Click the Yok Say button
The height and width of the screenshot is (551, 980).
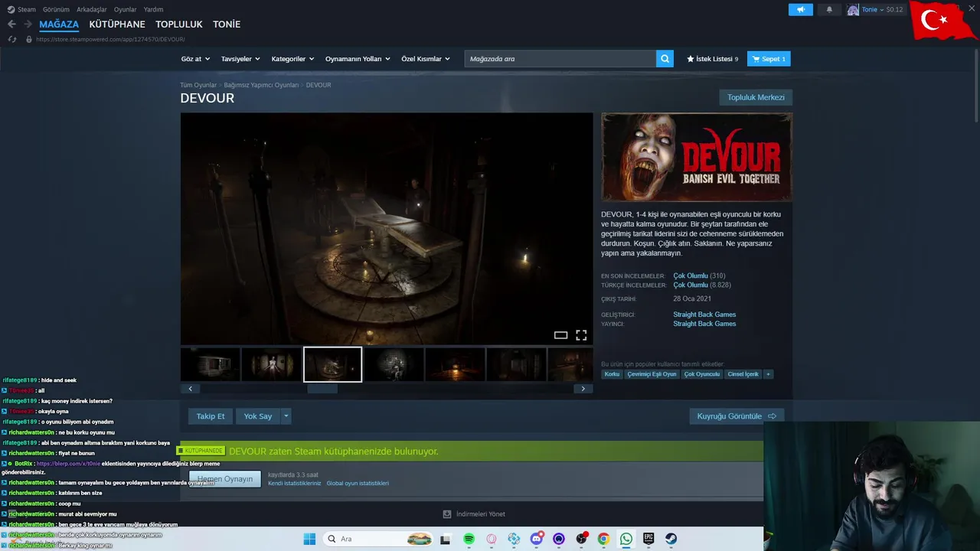tap(258, 416)
